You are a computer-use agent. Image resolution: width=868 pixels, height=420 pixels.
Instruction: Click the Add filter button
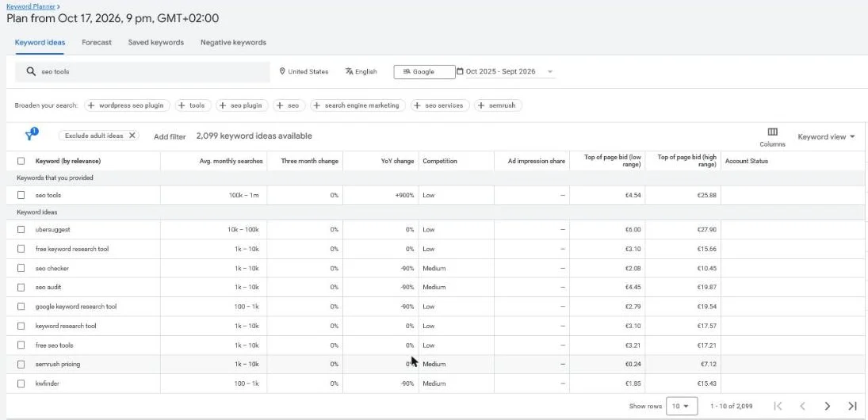coord(170,136)
